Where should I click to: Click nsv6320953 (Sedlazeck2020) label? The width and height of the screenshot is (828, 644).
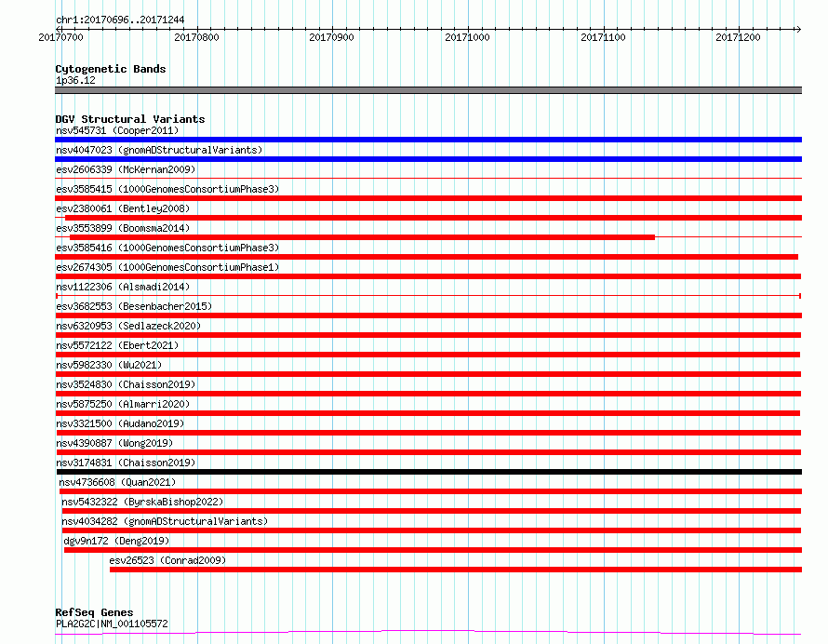pos(128,326)
